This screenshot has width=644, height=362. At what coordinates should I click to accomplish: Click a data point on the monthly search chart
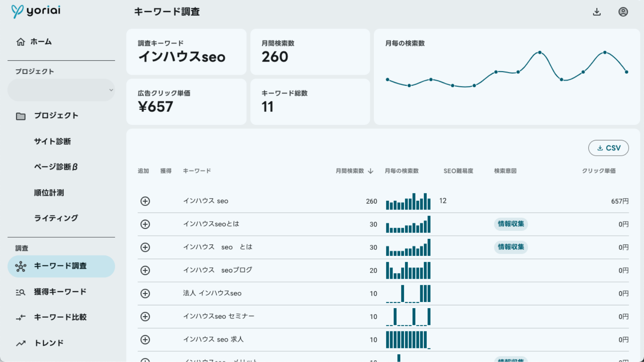click(540, 53)
